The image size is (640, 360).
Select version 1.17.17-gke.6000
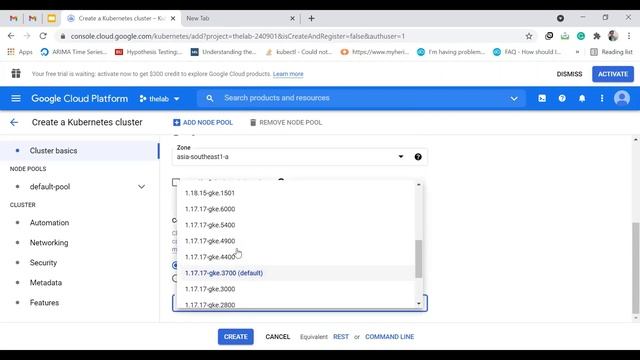(x=296, y=209)
